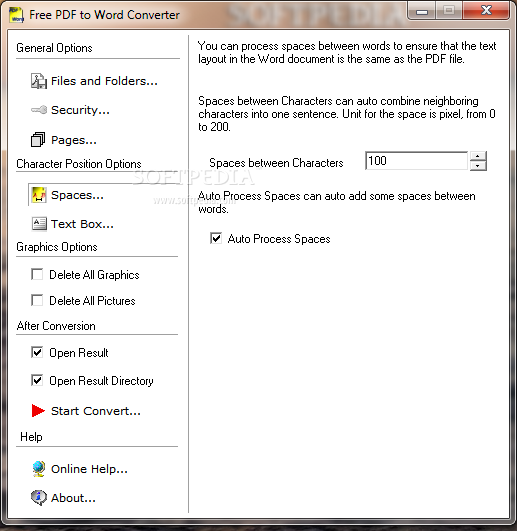This screenshot has width=517, height=531.
Task: Click the Character Position Options heading
Action: tap(79, 164)
